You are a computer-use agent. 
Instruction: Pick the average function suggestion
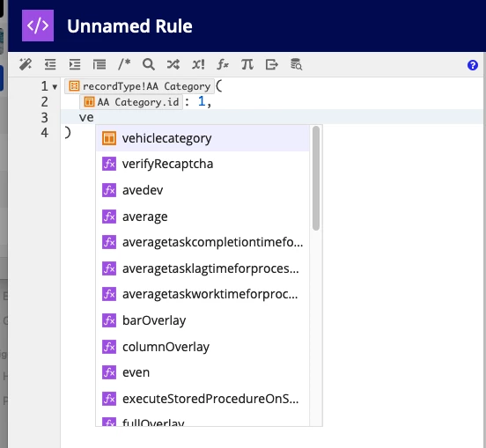[x=202, y=217]
